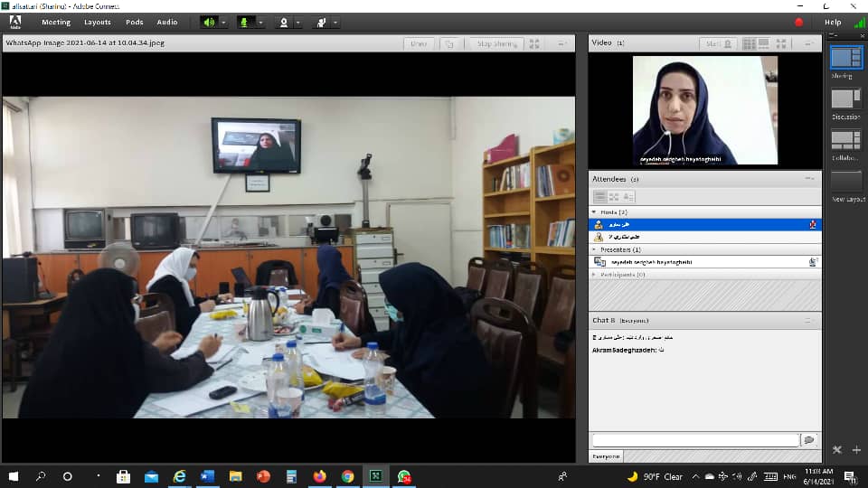Open Word from taskbar
The image size is (868, 488).
pyautogui.click(x=208, y=476)
